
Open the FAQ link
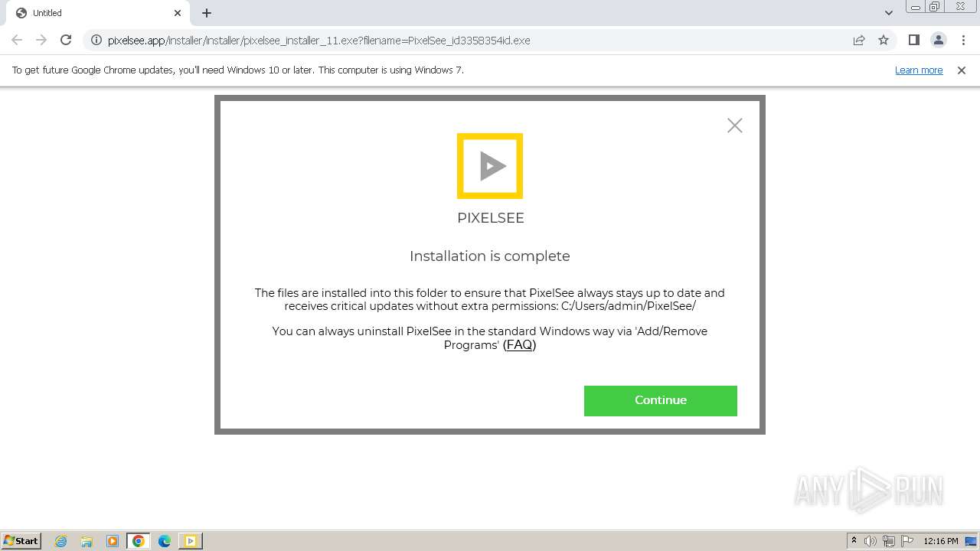click(x=519, y=345)
